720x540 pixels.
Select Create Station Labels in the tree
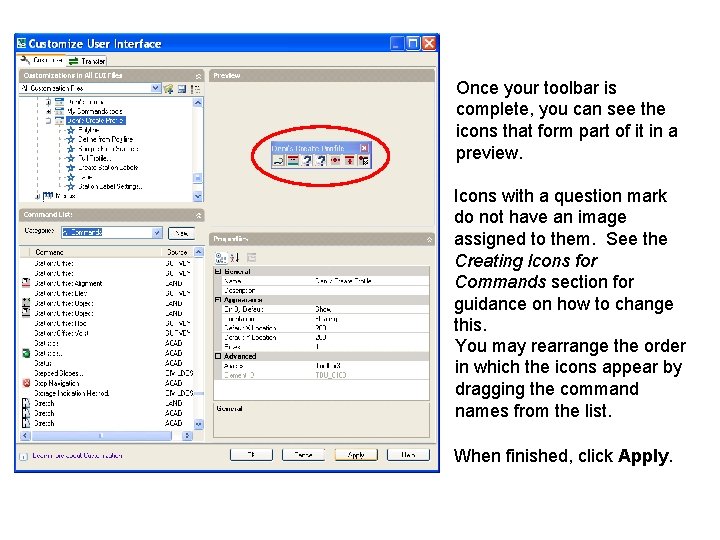click(108, 168)
